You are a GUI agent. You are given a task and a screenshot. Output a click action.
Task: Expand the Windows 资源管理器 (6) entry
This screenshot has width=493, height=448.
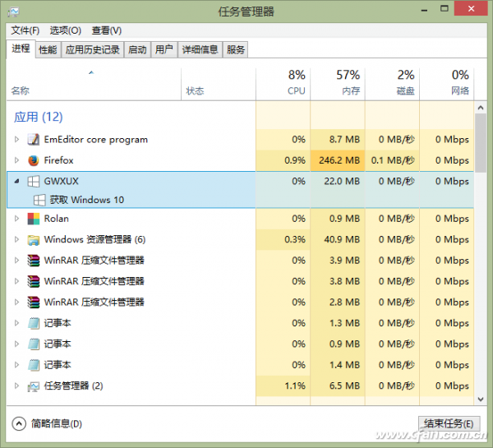coord(16,240)
